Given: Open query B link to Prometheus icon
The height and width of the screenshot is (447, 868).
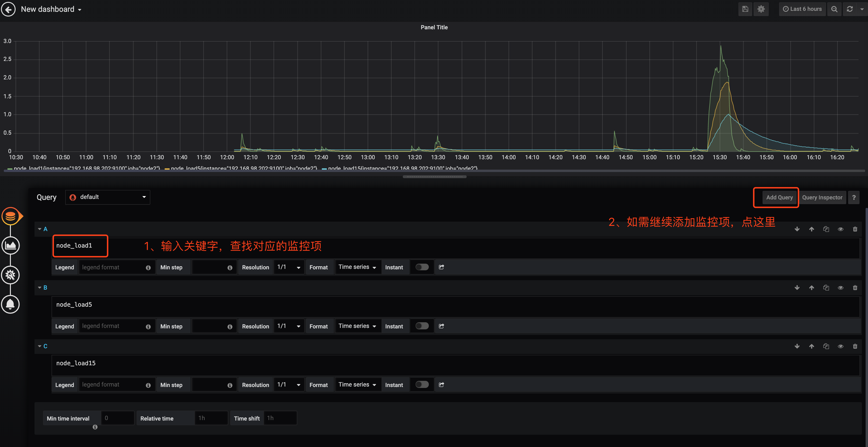Looking at the screenshot, I should click(441, 326).
